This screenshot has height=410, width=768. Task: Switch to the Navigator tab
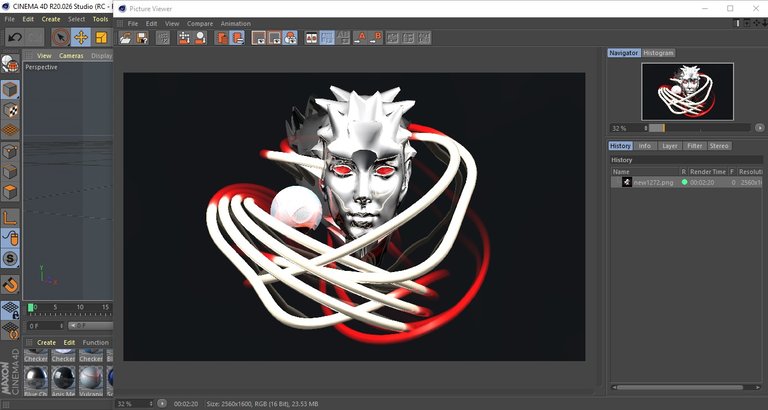pyautogui.click(x=624, y=53)
